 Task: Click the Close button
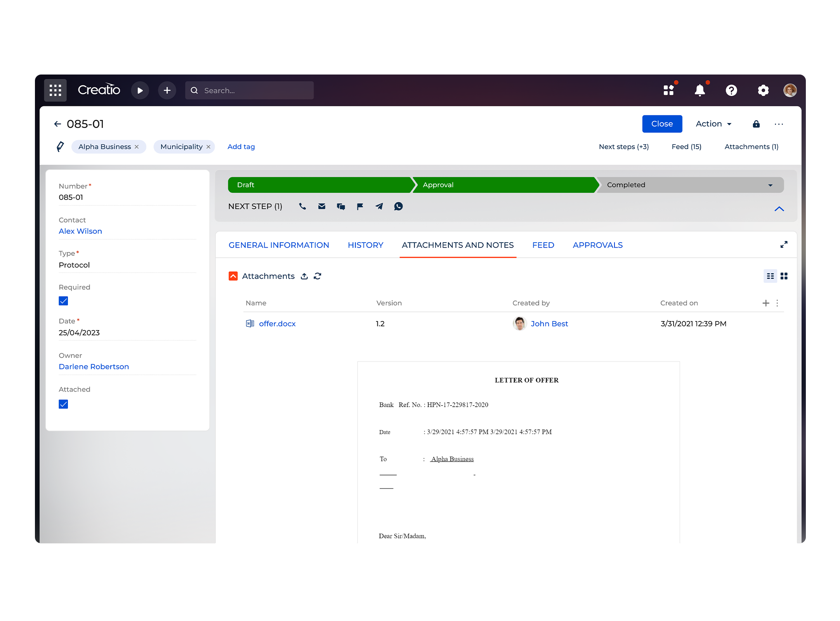point(662,123)
